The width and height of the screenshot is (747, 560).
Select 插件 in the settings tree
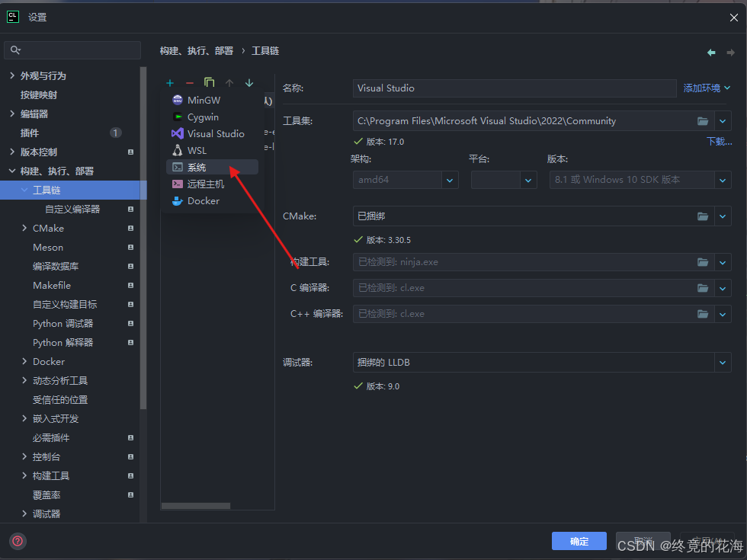[x=69, y=133]
